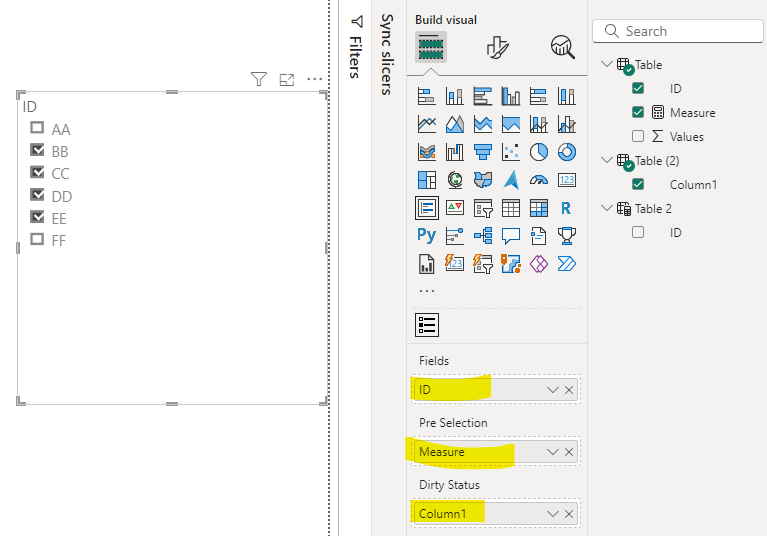
Task: Select the pie chart visual
Action: 539,152
